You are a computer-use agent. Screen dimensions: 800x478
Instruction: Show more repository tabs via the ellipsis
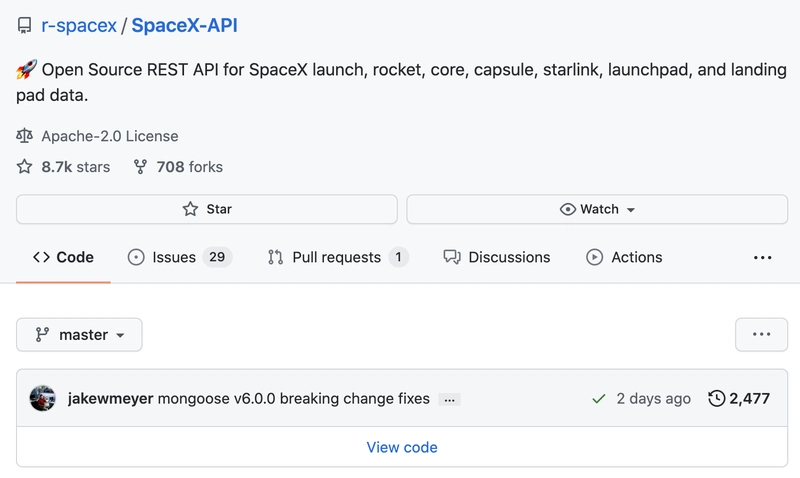[x=762, y=258]
